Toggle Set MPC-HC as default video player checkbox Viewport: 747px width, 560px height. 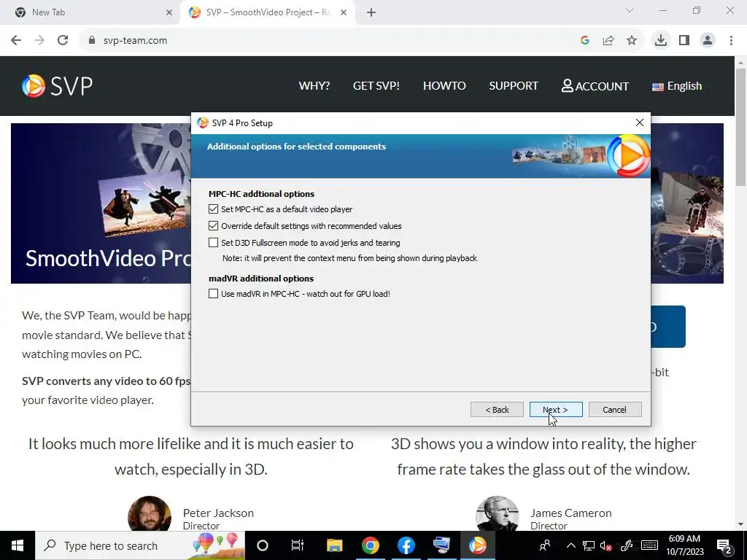pos(213,209)
